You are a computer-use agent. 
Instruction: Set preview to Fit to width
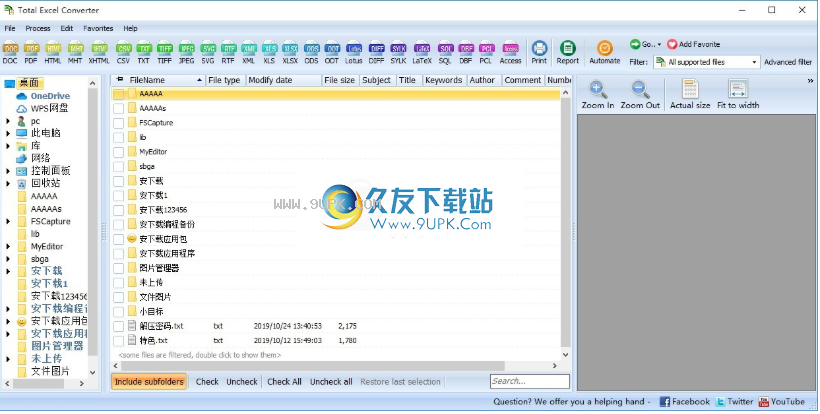tap(738, 95)
